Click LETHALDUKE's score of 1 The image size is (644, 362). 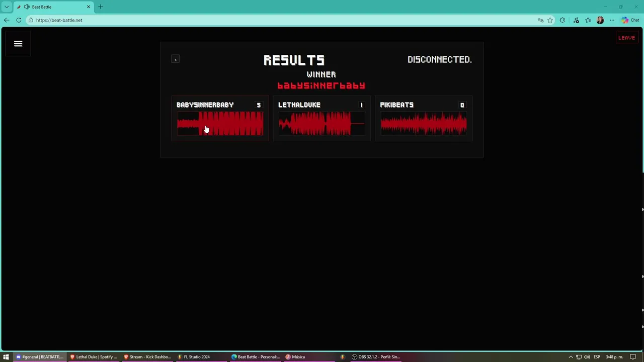click(x=361, y=105)
